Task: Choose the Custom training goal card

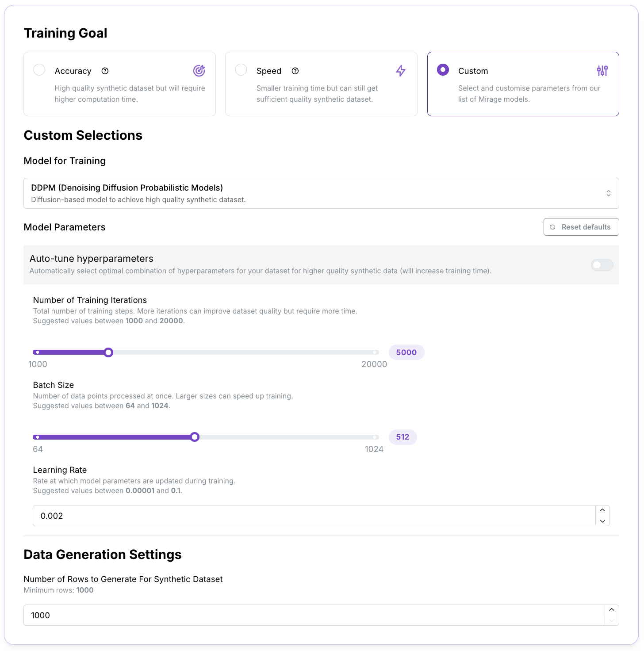Action: coord(523,84)
